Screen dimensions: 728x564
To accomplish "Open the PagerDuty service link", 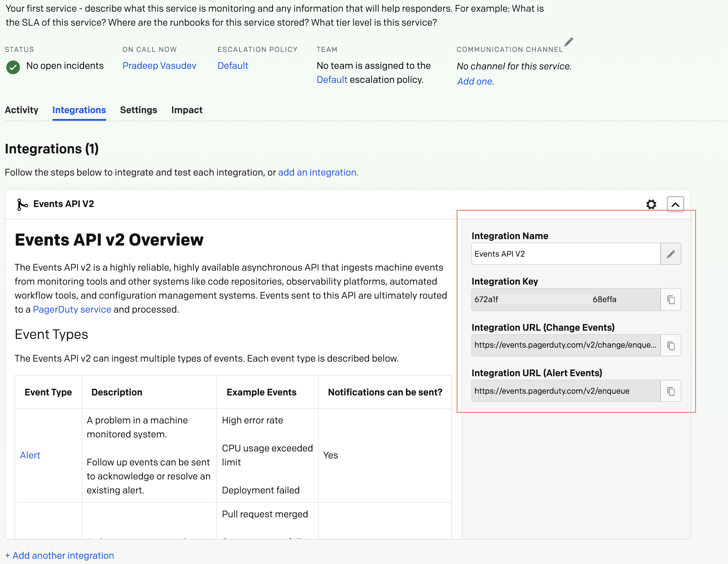I will 72,309.
